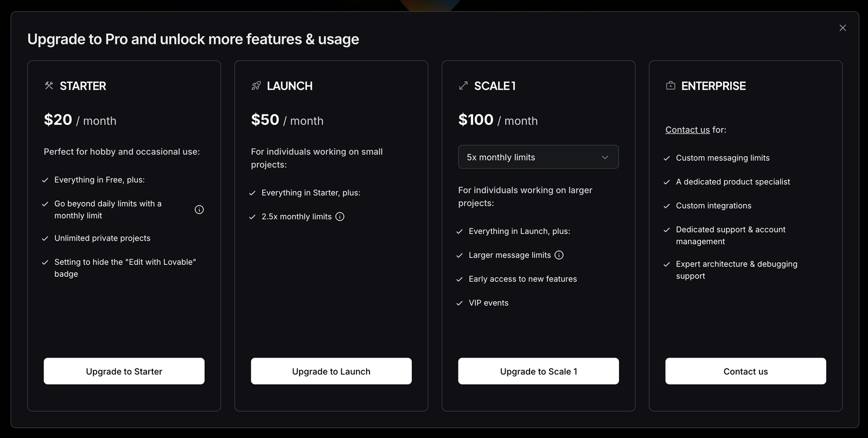Screen dimensions: 868x438
Task: Click the briefcase icon beside ENTERPRISE
Action: coord(669,85)
